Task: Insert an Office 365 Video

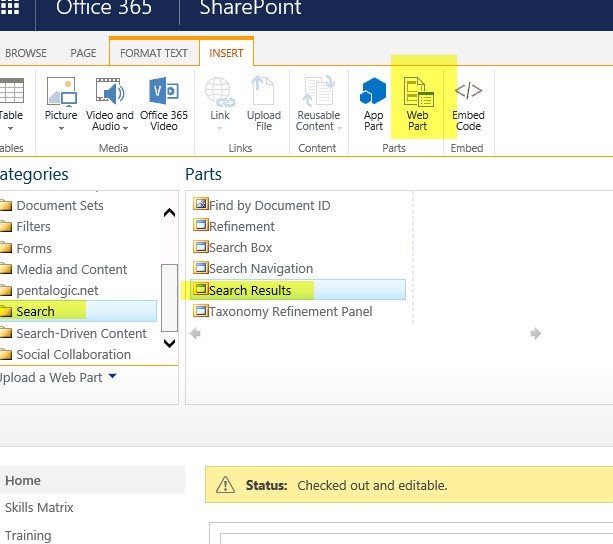Action: click(x=164, y=103)
